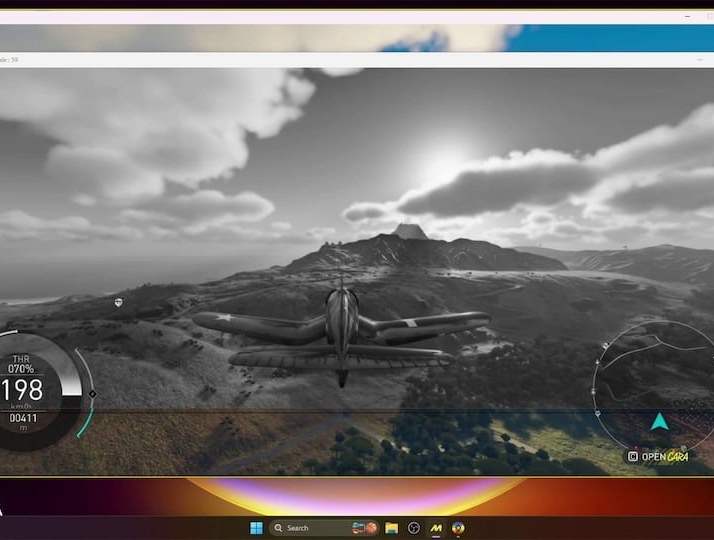The width and height of the screenshot is (714, 540).
Task: Open the search highlights image in search box
Action: [365, 528]
